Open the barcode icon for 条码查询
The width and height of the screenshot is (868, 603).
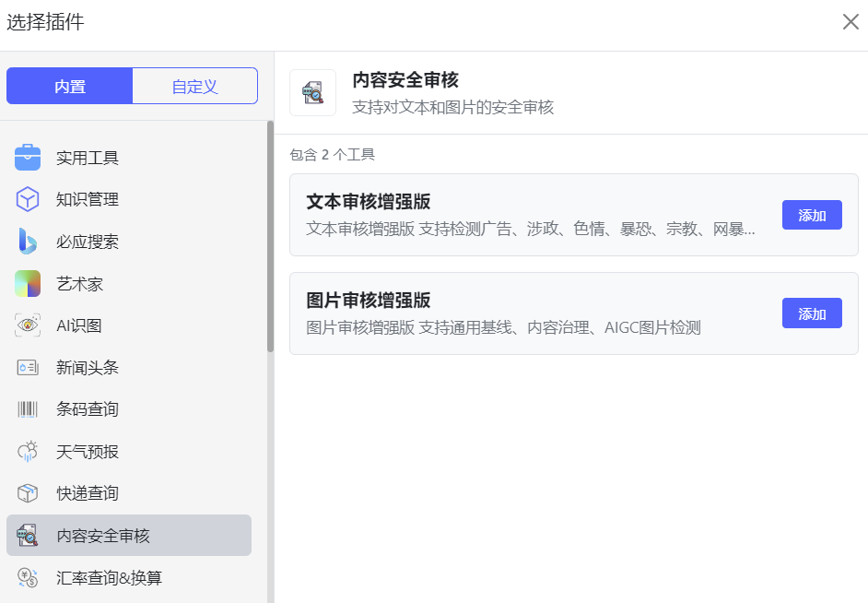click(x=28, y=409)
